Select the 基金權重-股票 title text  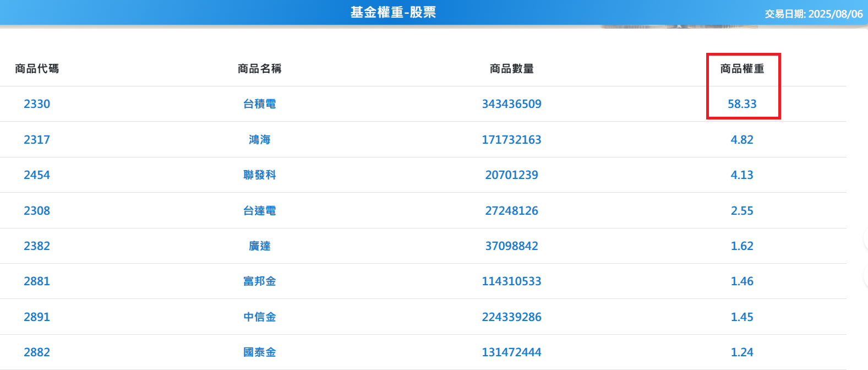pos(393,13)
